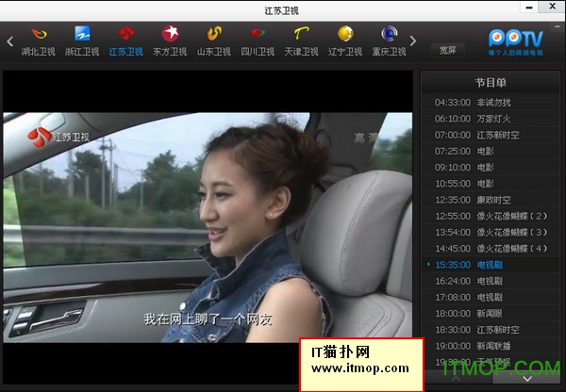The height and width of the screenshot is (392, 566).
Task: Select the 重庆卫视 channel icon
Action: click(x=388, y=41)
